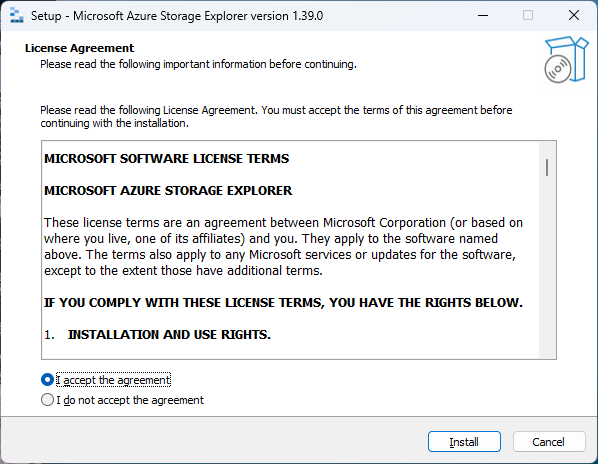Click the "License Agreement" page heading
598x464 pixels.
click(x=79, y=48)
